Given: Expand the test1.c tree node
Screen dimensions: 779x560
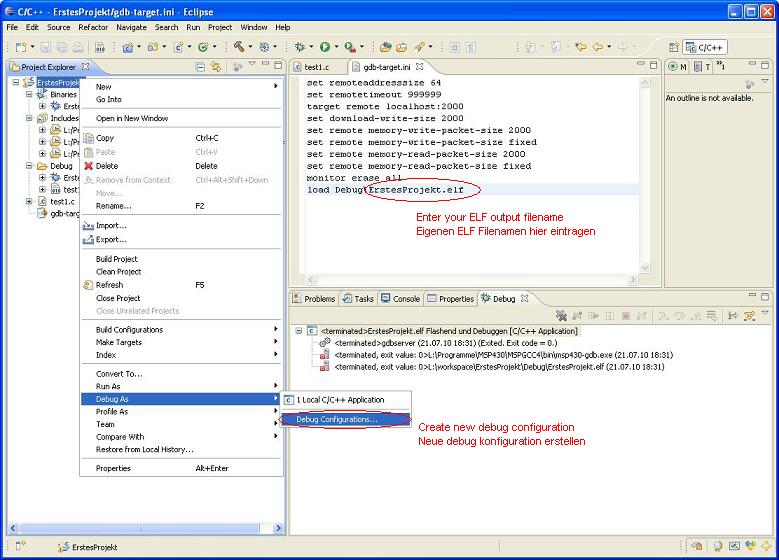Looking at the screenshot, I should [29, 201].
